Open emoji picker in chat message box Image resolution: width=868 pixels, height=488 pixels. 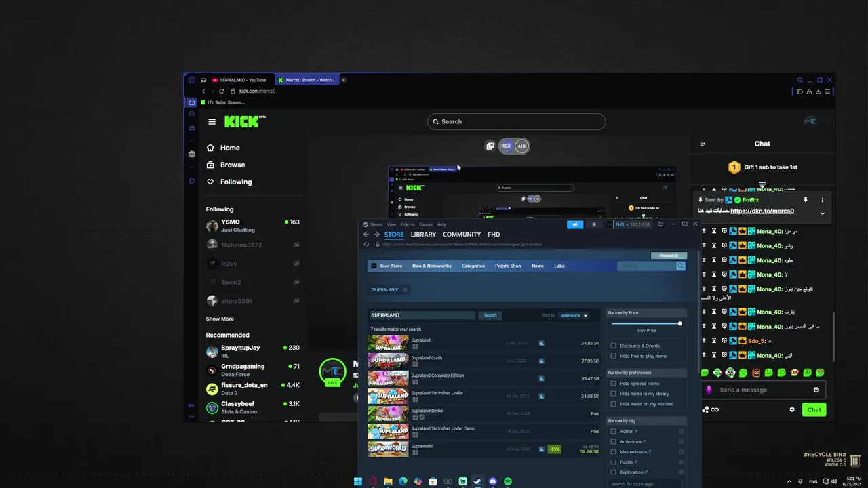pyautogui.click(x=816, y=390)
